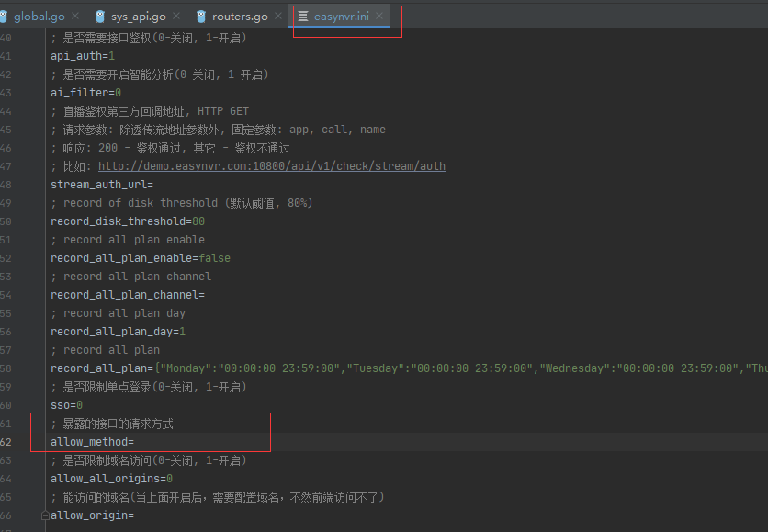Close the global.go tab

75,17
